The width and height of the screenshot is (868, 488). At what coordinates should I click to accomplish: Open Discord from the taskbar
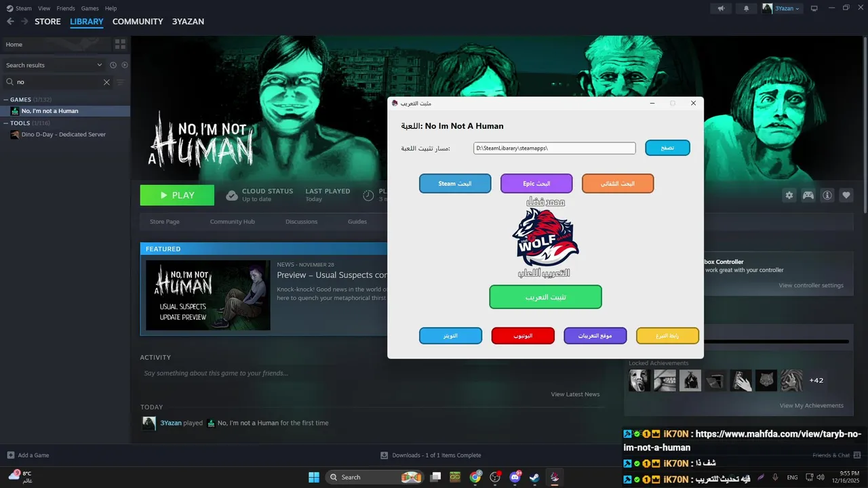(515, 477)
